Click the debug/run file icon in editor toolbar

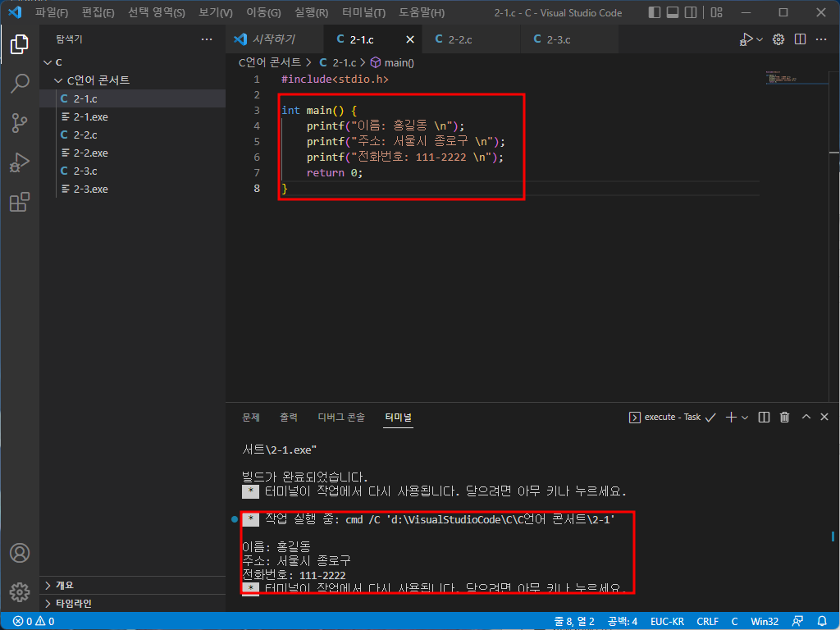pos(746,39)
